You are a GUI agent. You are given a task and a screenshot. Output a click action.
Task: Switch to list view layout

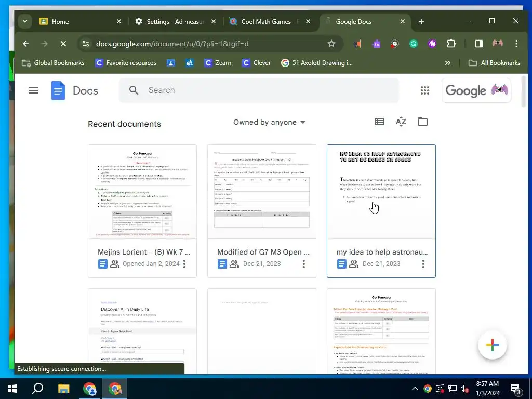click(x=379, y=122)
